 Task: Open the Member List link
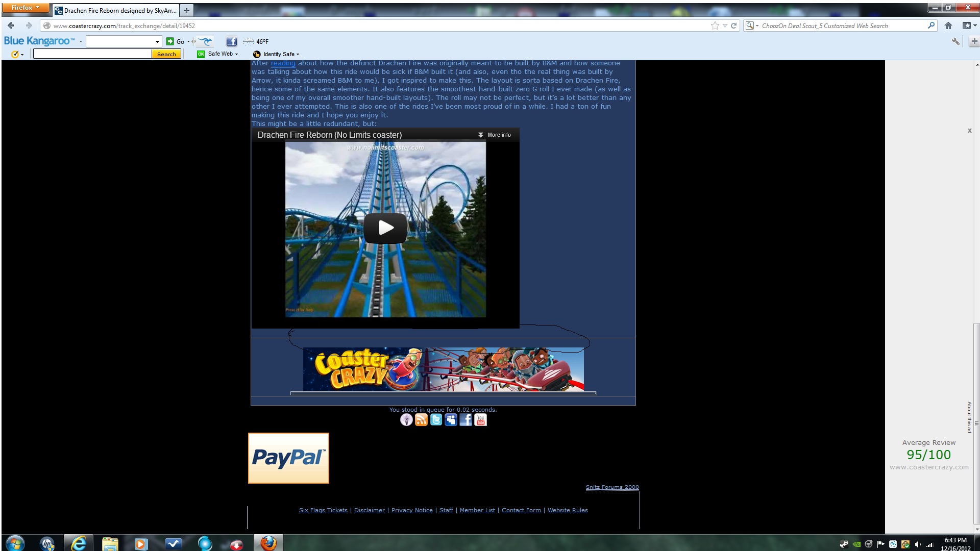(477, 510)
